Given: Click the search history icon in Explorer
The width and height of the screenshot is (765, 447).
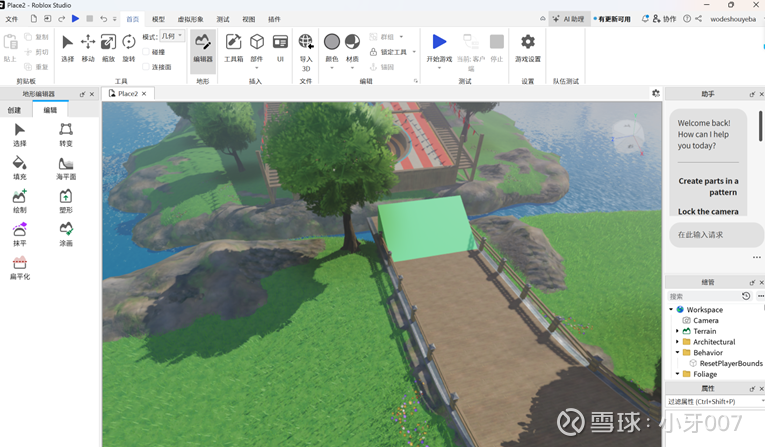Looking at the screenshot, I should click(x=746, y=296).
